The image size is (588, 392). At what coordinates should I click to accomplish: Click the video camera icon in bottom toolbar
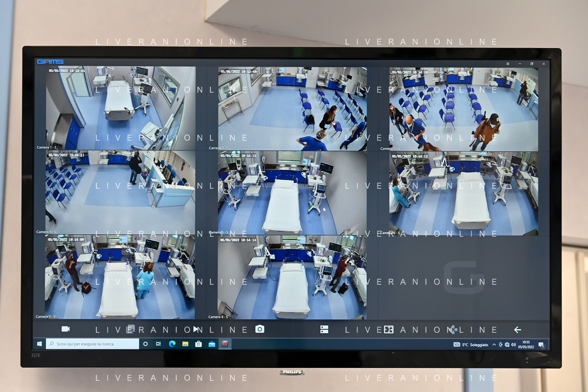(66, 329)
